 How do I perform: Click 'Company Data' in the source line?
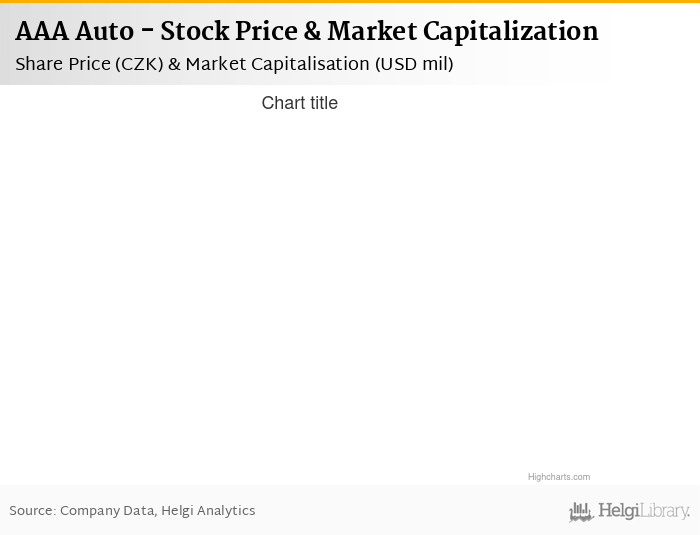107,511
